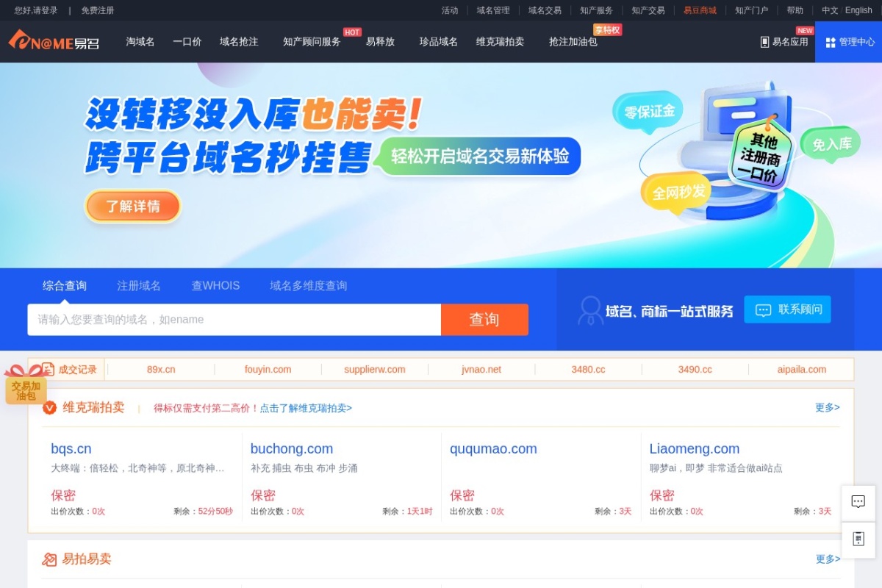Open the 易豆商城 top link
This screenshot has width=882, height=588.
700,10
